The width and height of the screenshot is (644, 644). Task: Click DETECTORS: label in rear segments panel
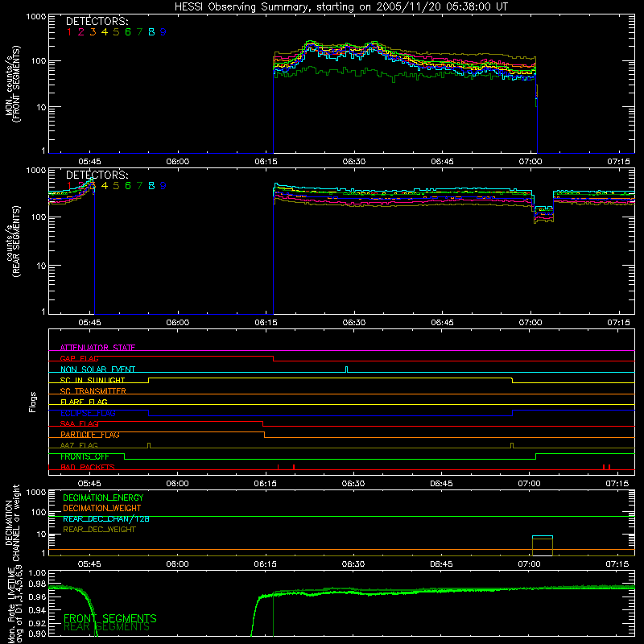tap(97, 175)
